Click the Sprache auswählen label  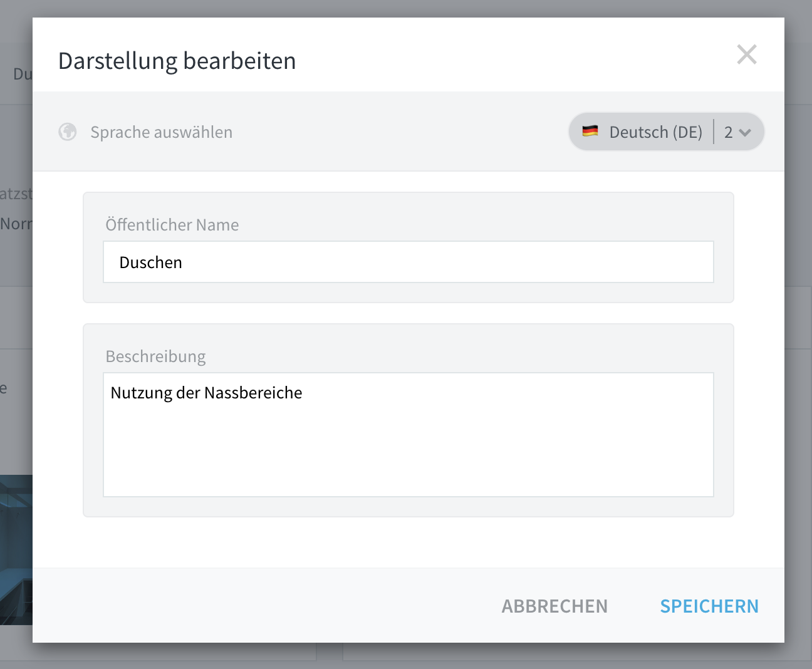pos(162,132)
